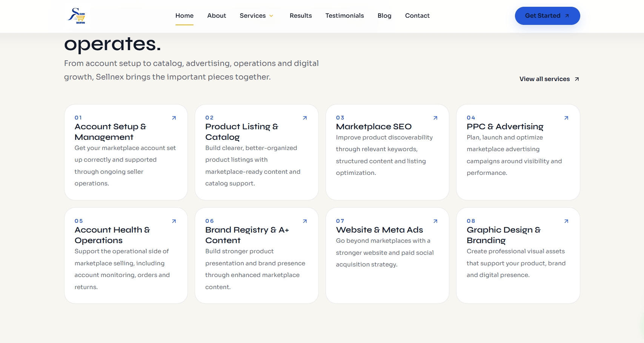Click the 06 number label
This screenshot has width=644, height=343.
point(209,221)
